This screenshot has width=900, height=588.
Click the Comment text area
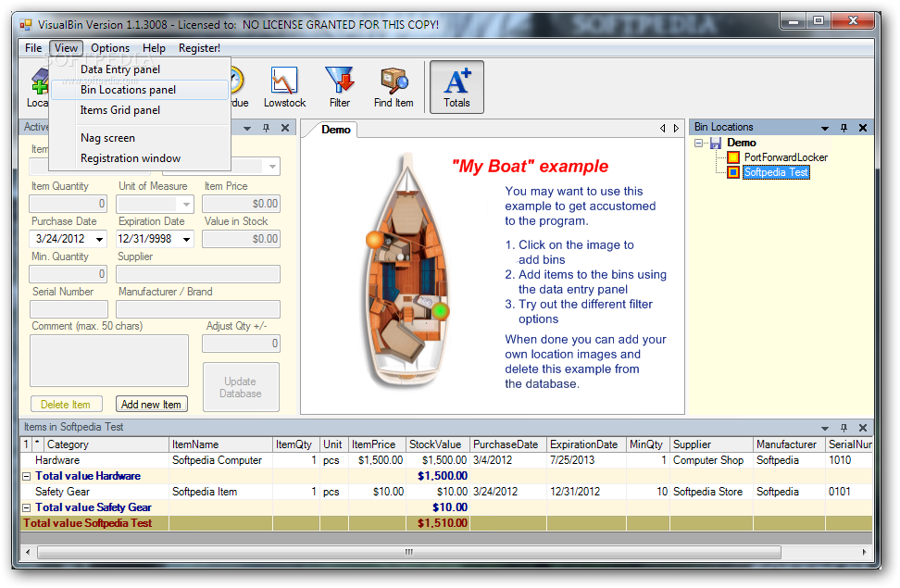point(109,360)
